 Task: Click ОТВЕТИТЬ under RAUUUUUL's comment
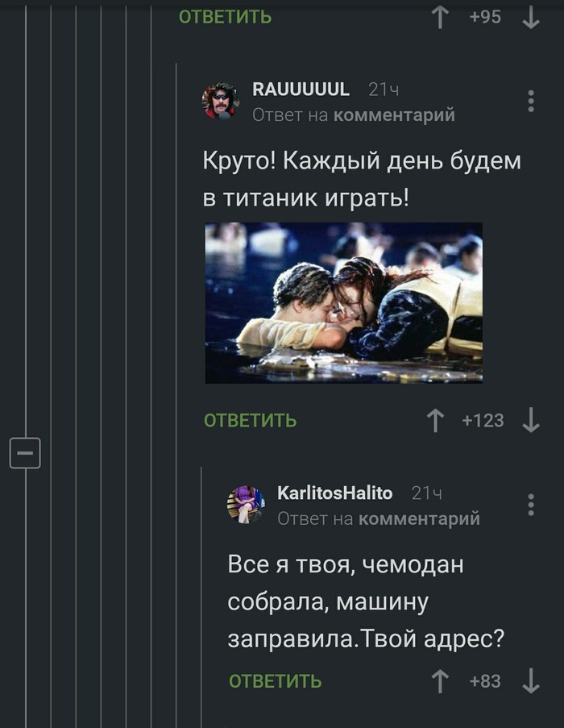pyautogui.click(x=250, y=421)
